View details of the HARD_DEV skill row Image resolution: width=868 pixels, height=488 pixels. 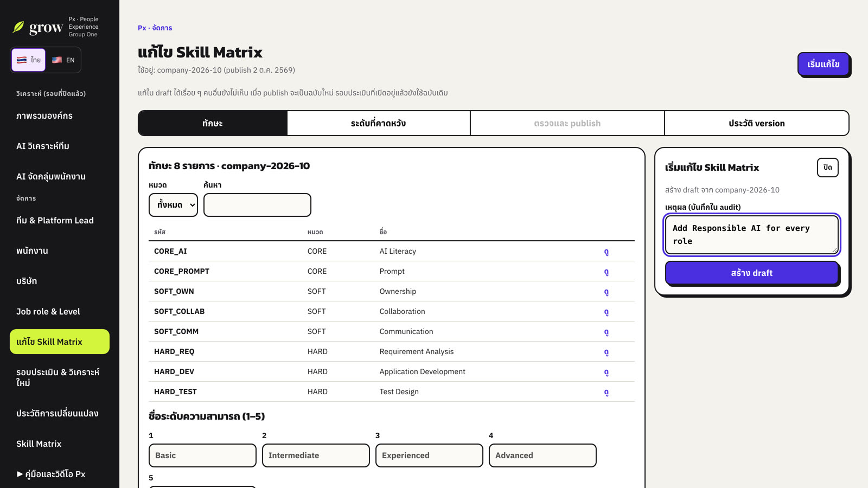(607, 372)
